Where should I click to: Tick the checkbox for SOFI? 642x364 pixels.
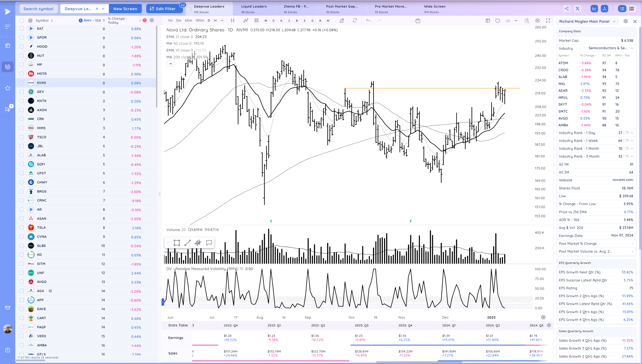[x=22, y=164]
